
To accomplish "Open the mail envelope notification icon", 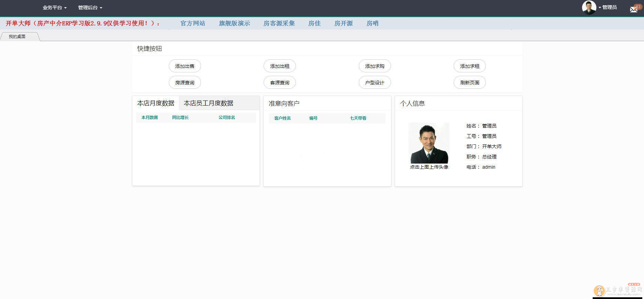I will 634,9.
